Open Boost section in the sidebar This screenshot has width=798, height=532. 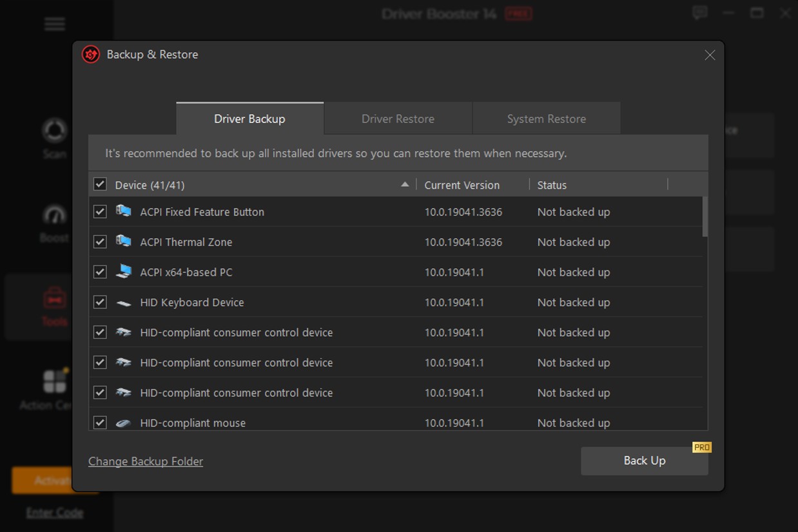coord(55,223)
